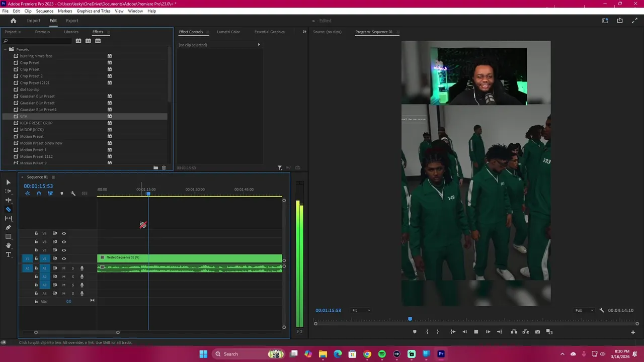Delete the selected custom item in Effects

coord(164,168)
